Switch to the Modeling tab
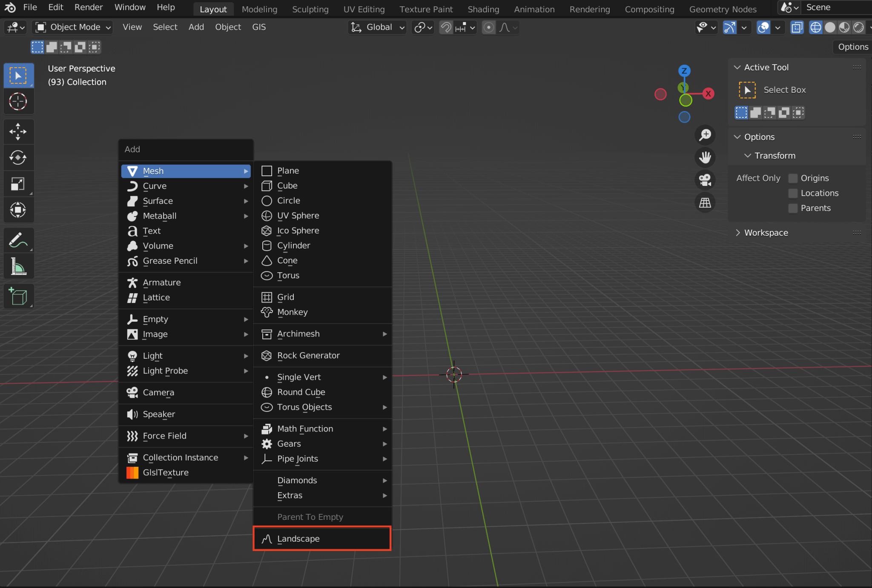Screen dimensions: 872x588 click(x=259, y=9)
